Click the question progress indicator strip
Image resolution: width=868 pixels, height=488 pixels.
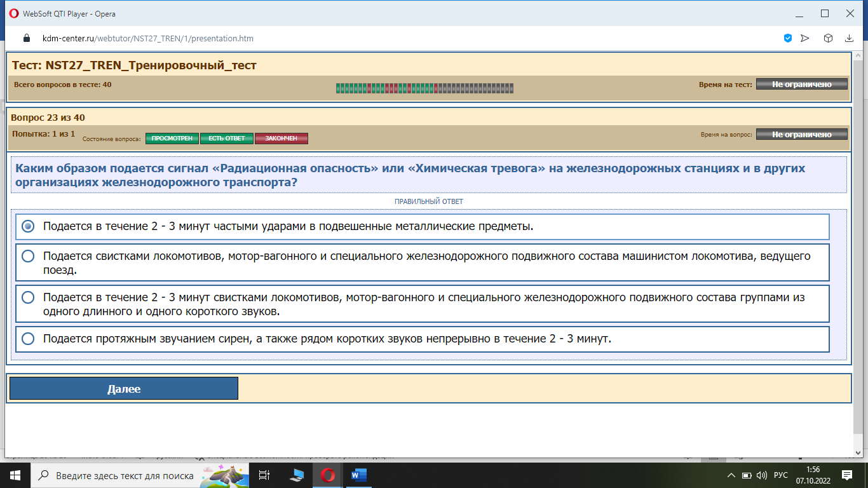[424, 88]
